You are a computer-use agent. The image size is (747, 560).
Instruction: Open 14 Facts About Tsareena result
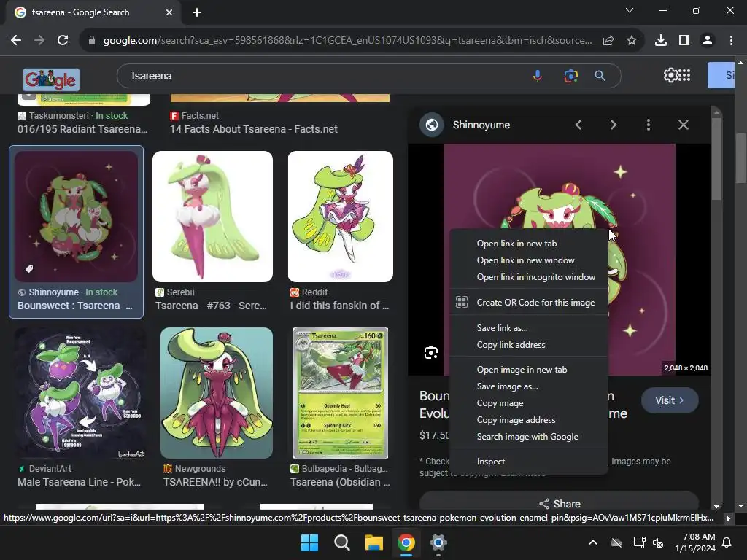click(x=254, y=129)
